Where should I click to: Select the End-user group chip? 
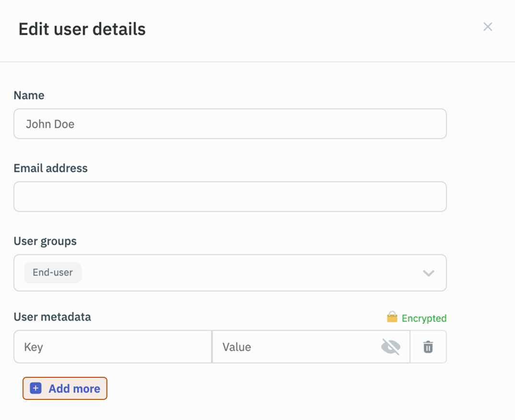53,273
